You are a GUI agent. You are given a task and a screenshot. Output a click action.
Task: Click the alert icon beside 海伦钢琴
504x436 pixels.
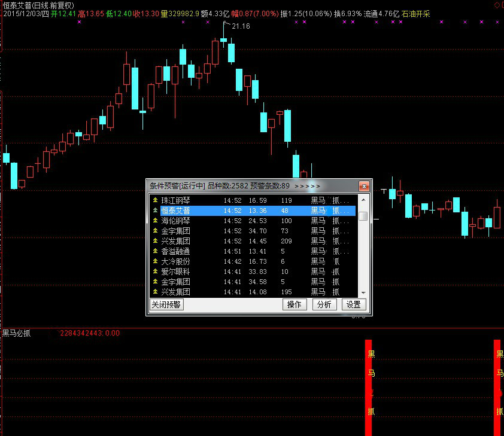[155, 221]
